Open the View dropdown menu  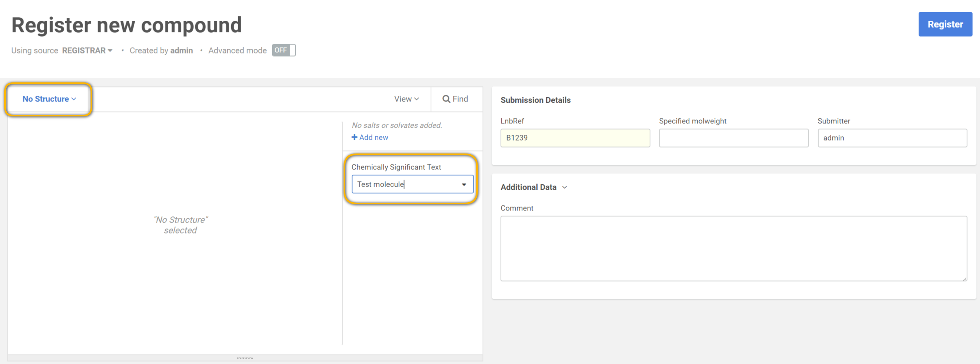[406, 99]
